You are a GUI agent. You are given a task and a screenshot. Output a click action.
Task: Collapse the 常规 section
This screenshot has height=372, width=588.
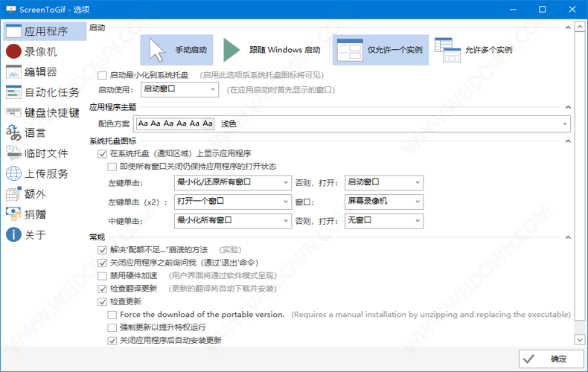pos(568,237)
